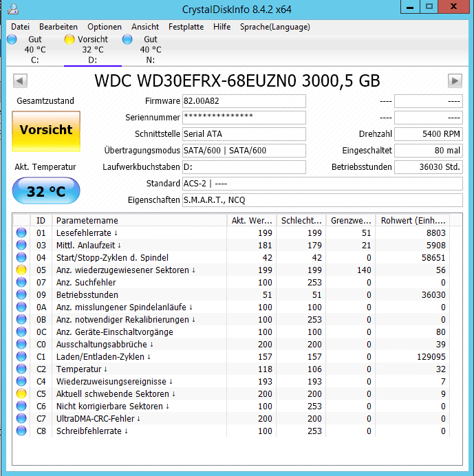Click blue status icon for Lesefehlerrate row
The height and width of the screenshot is (476, 474).
[x=21, y=232]
